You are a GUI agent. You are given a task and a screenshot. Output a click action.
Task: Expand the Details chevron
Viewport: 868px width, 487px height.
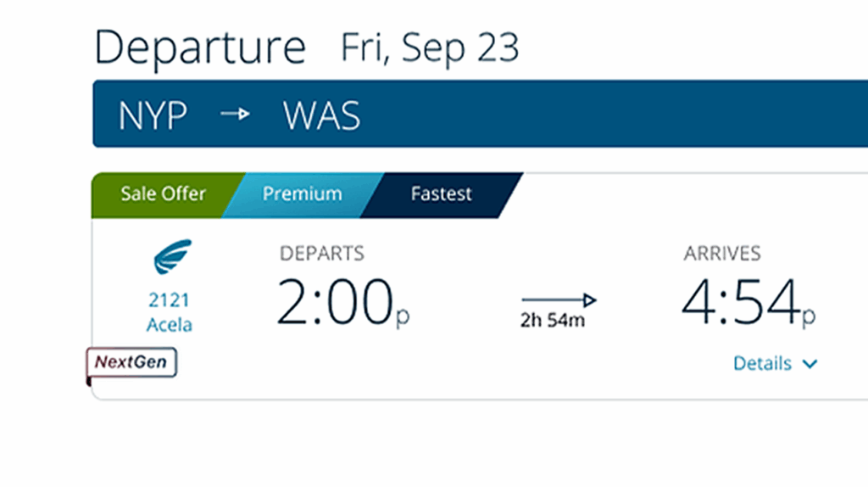[810, 364]
